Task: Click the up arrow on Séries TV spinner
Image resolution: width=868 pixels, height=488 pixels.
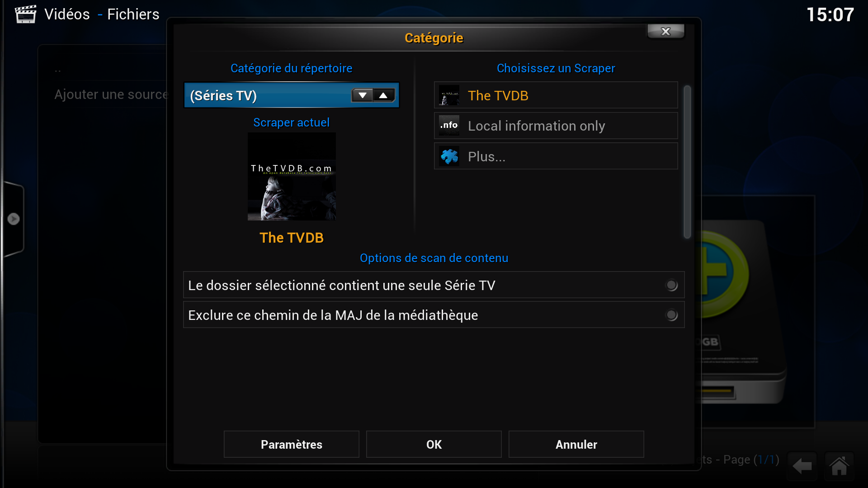Action: point(383,95)
